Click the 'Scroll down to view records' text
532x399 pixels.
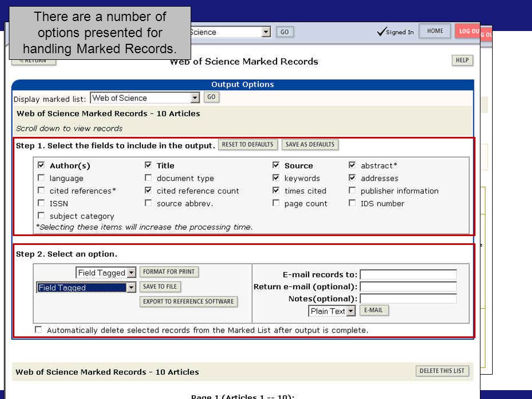click(69, 129)
